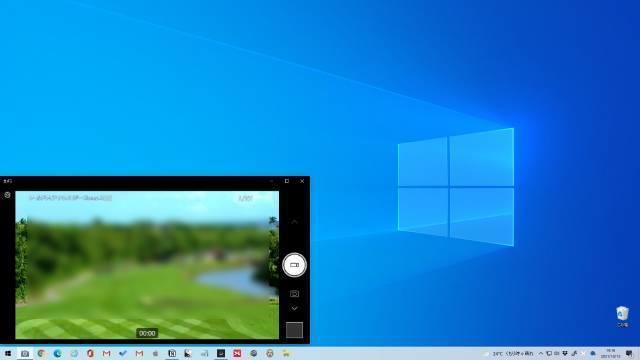
Task: Open the taskbar clock and date
Action: (x=611, y=353)
